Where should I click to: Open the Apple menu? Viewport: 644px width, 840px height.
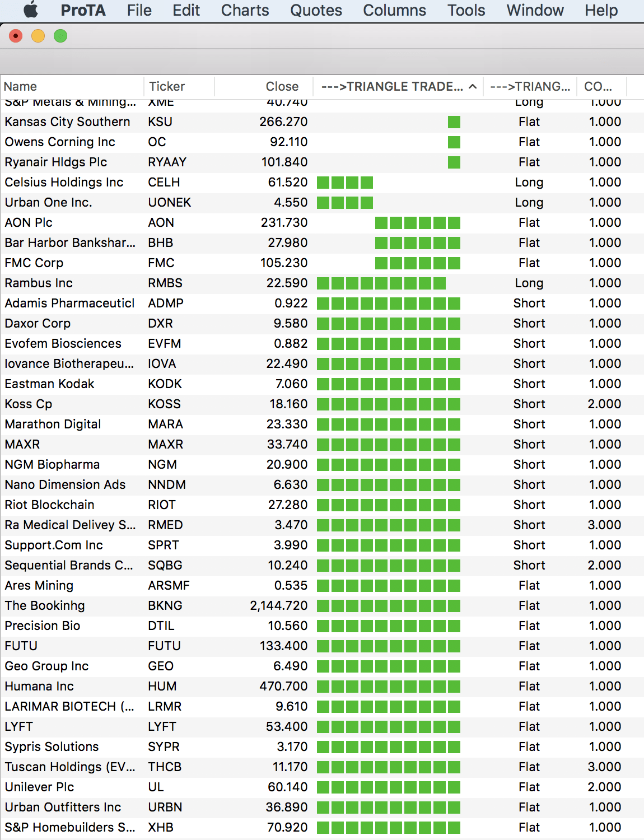click(31, 10)
